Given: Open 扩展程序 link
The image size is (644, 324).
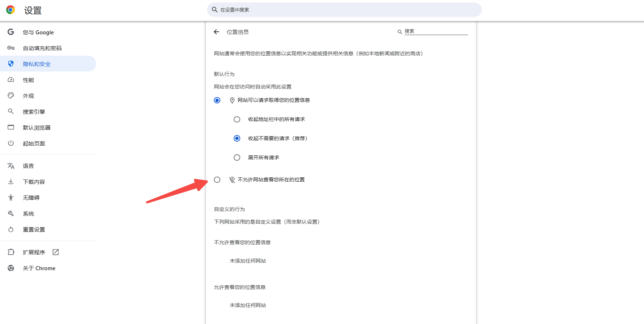Looking at the screenshot, I should pos(48,252).
